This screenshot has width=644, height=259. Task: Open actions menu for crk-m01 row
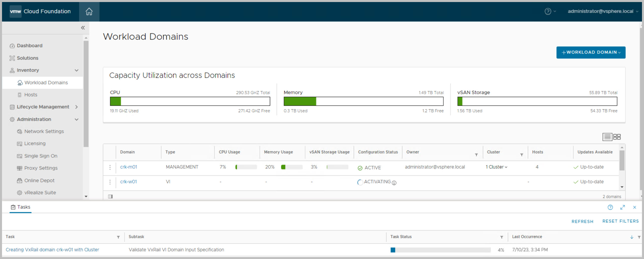[x=110, y=167]
